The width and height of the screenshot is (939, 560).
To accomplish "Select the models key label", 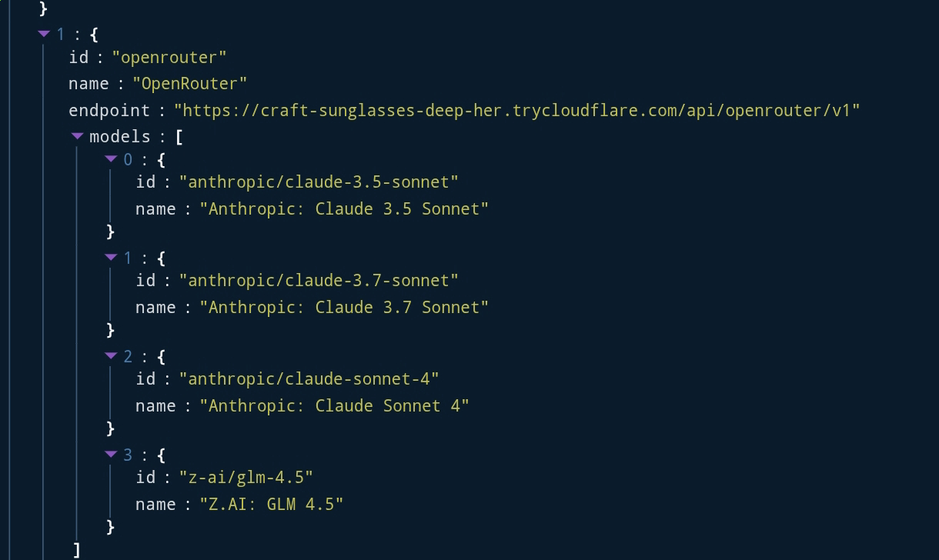I will pos(119,136).
